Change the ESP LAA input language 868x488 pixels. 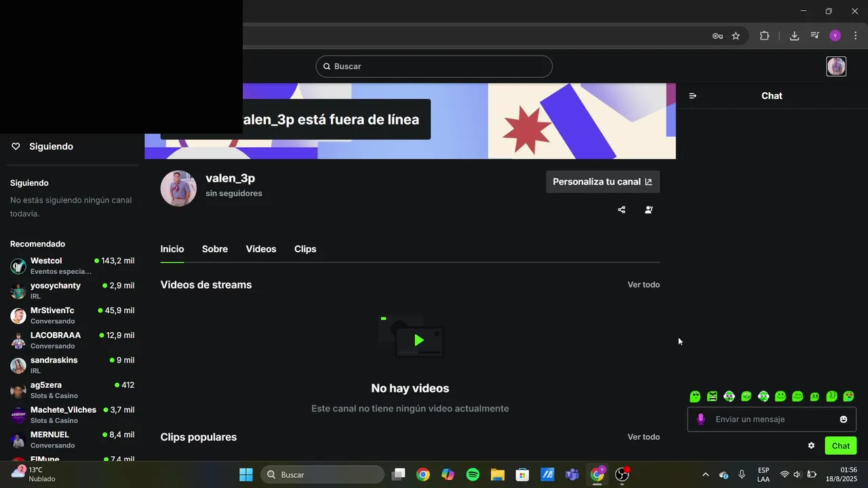[764, 474]
